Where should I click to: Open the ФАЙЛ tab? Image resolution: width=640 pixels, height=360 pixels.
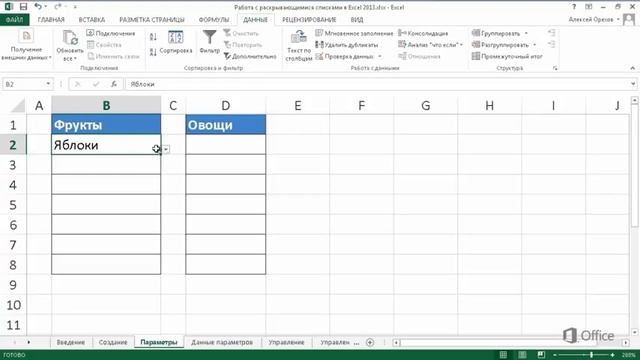14,20
